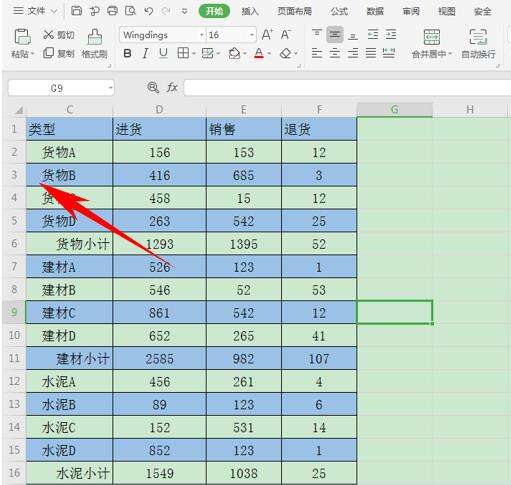Click the Wrap Text button
511x485 pixels.
pyautogui.click(x=478, y=43)
